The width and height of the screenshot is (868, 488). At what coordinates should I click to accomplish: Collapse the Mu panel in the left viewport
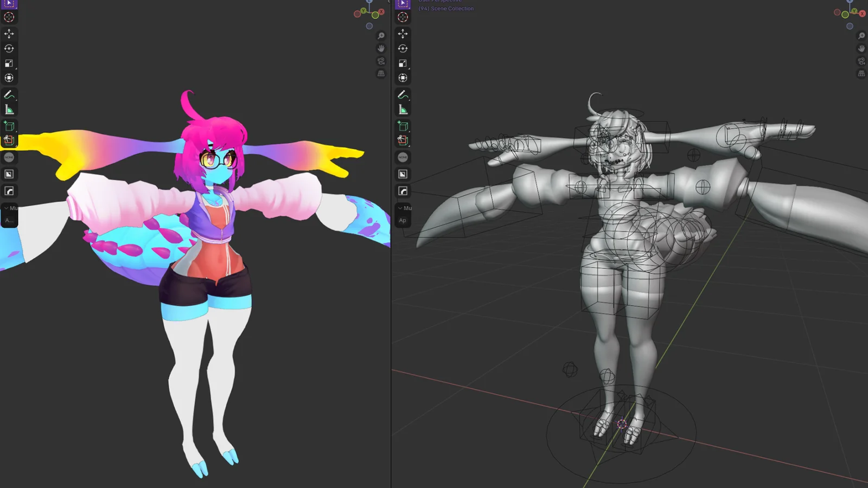tap(7, 208)
